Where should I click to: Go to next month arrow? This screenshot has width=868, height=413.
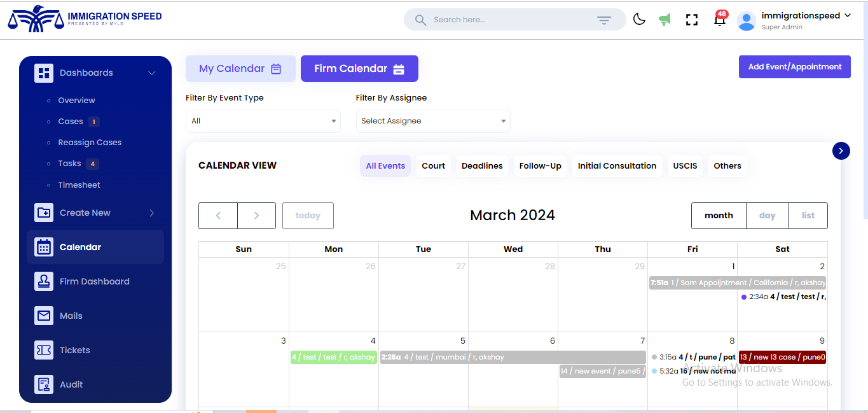pyautogui.click(x=256, y=216)
